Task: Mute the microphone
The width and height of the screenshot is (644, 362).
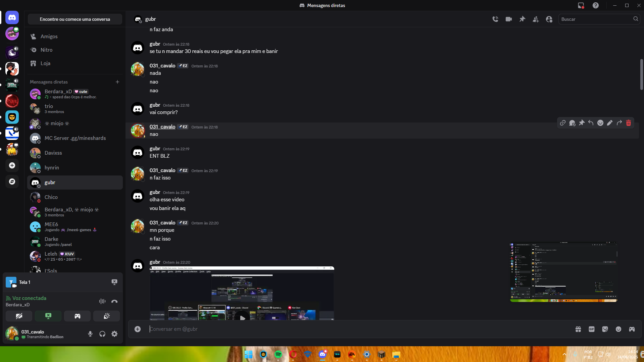Action: click(x=90, y=334)
